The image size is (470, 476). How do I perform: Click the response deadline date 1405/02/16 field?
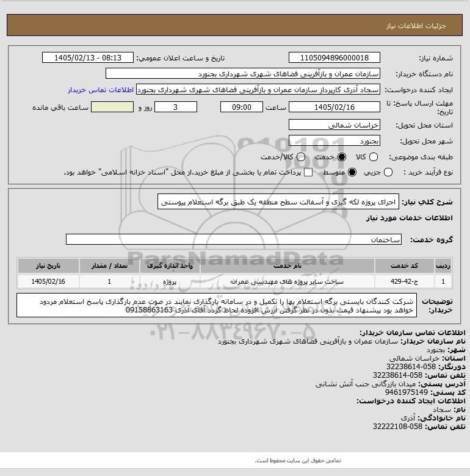pos(334,107)
